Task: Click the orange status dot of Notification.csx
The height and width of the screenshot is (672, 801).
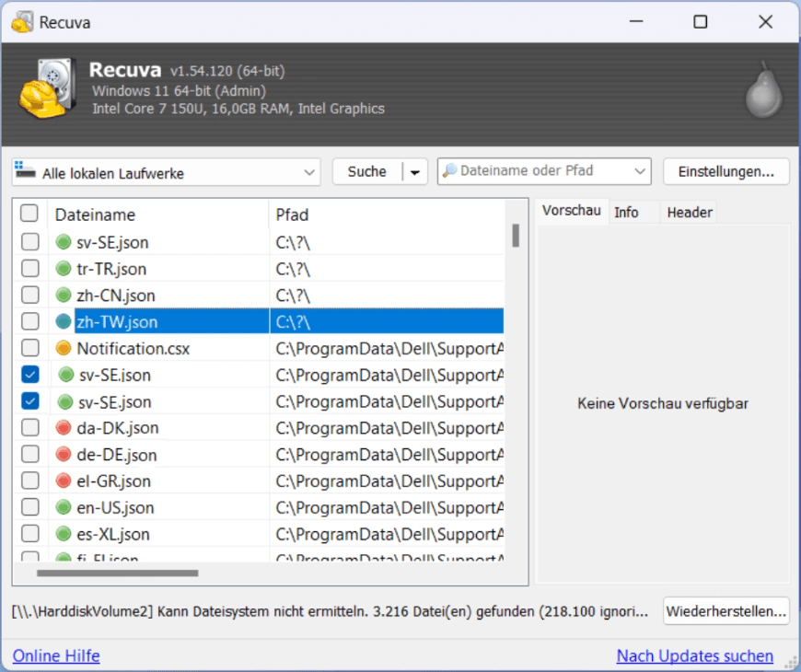Action: pos(64,348)
